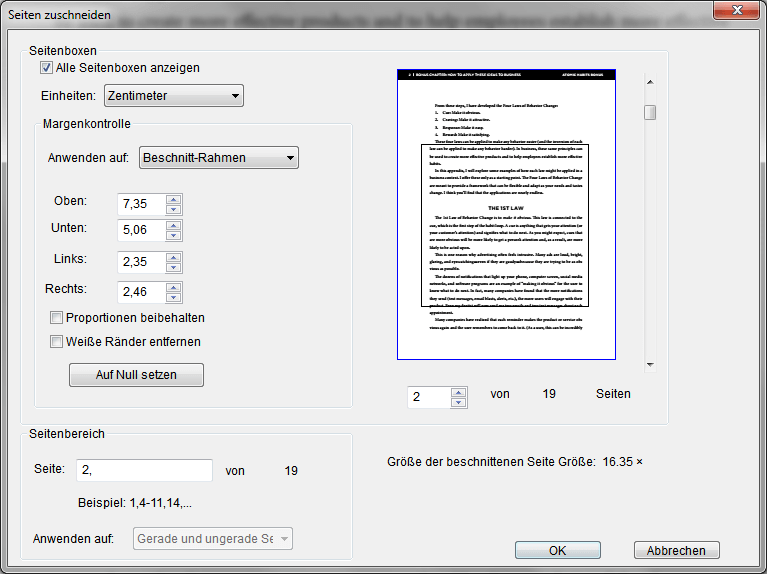Decrease the Rechts margin value

click(174, 298)
